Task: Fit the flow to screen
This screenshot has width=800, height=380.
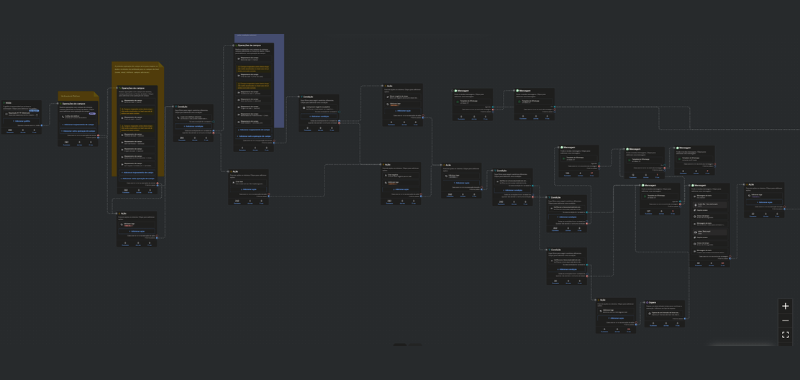Action: [x=785, y=335]
